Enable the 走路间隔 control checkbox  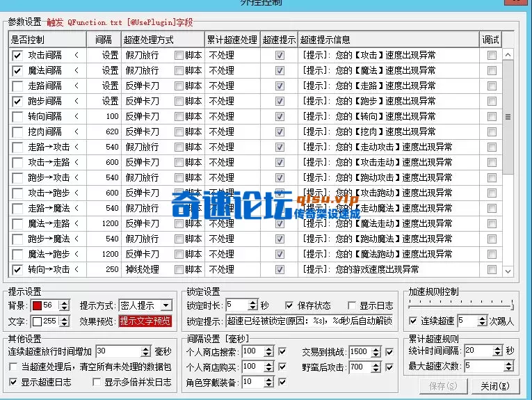click(17, 86)
